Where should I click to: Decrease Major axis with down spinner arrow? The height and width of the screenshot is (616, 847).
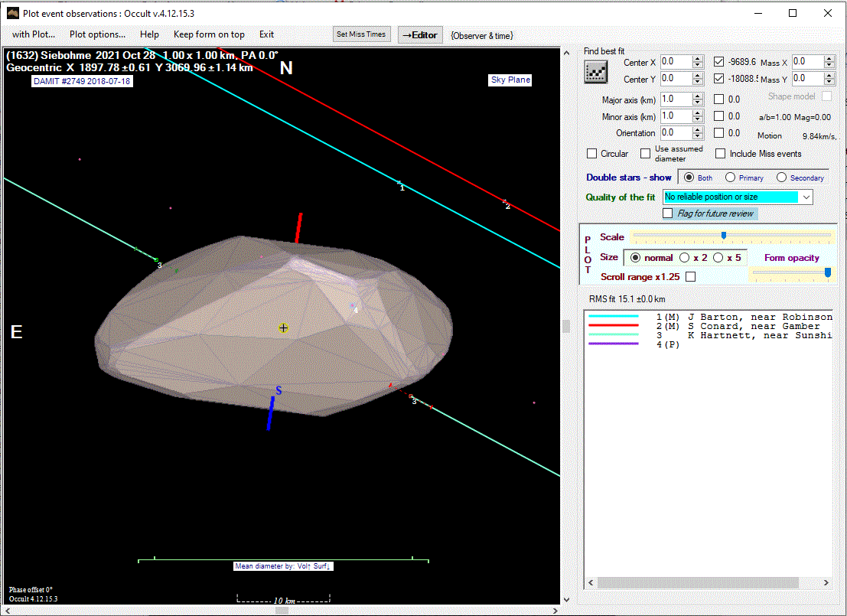697,103
